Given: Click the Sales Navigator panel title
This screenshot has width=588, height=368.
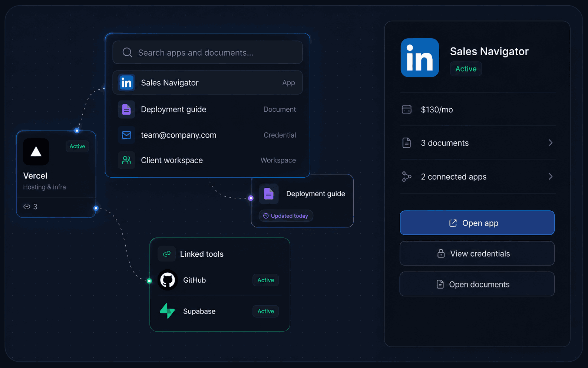Looking at the screenshot, I should 489,51.
